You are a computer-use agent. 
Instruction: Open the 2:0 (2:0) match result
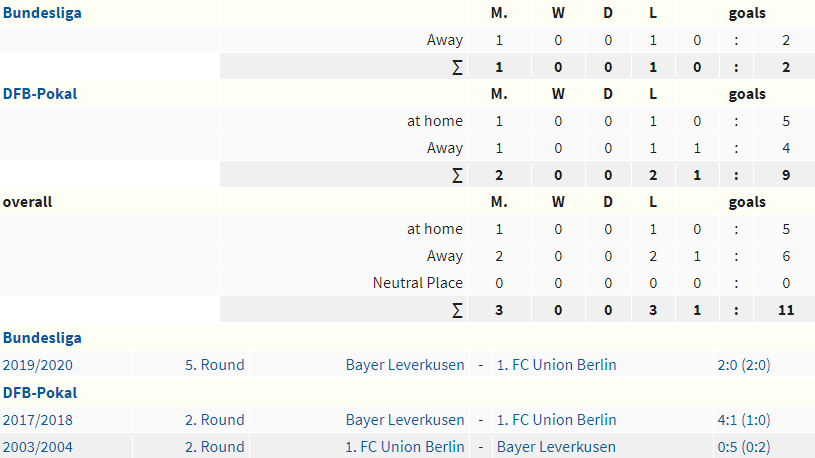point(744,365)
